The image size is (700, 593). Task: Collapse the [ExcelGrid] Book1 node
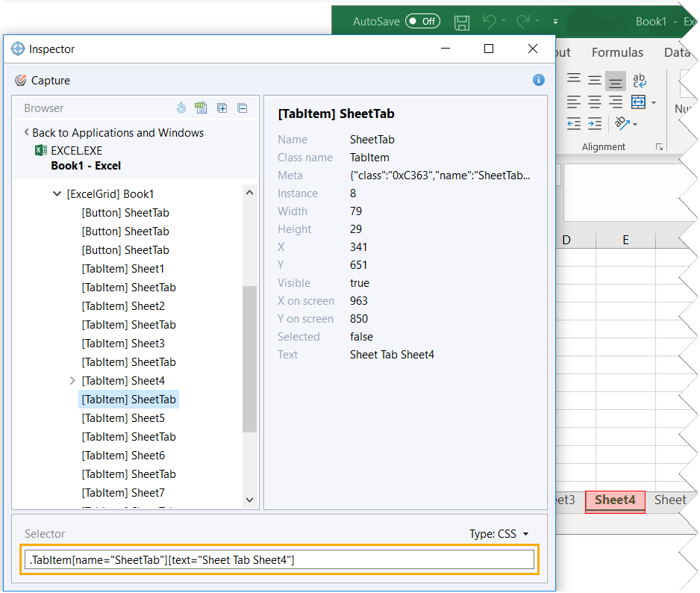point(57,194)
